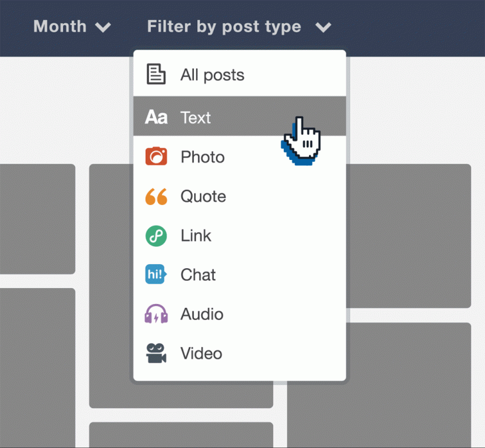Choose the Chat filter option
Image resolution: width=485 pixels, height=448 pixels.
click(198, 275)
